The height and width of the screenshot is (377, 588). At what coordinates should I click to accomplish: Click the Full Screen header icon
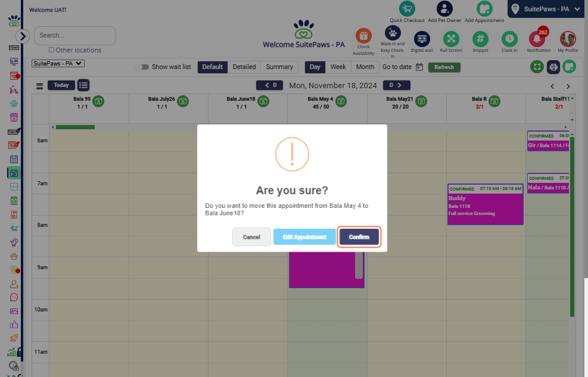pyautogui.click(x=451, y=39)
